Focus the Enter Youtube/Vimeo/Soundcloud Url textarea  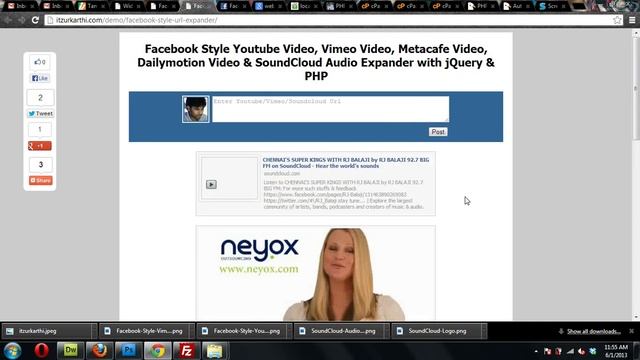click(331, 109)
